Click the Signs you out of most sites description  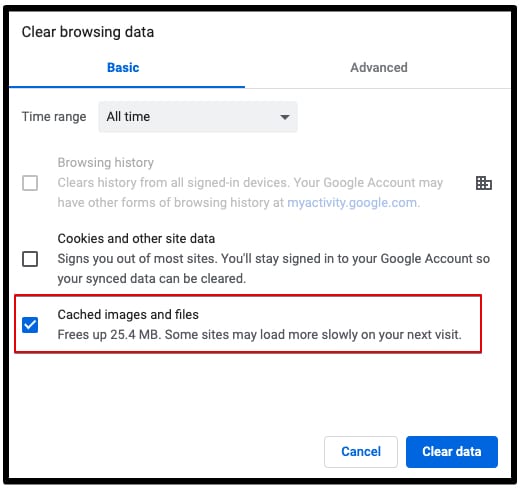click(x=274, y=269)
